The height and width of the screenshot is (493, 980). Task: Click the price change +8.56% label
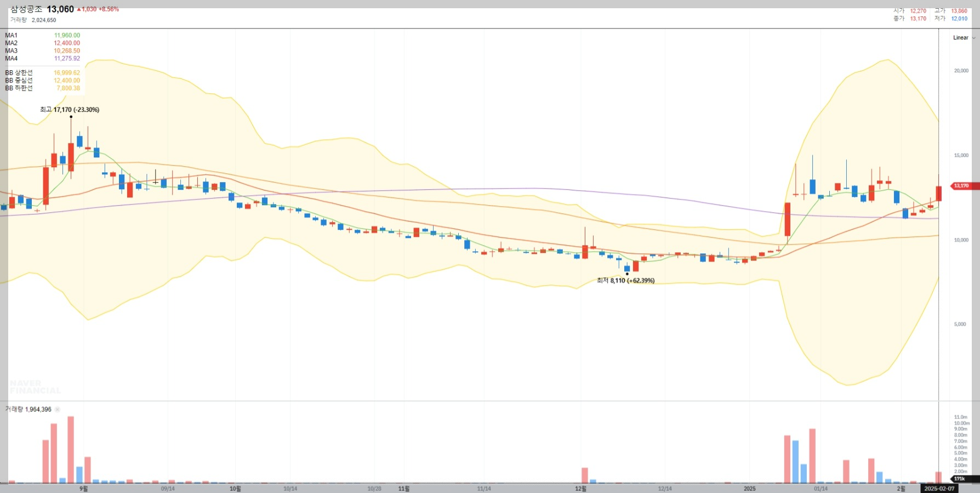coord(109,9)
